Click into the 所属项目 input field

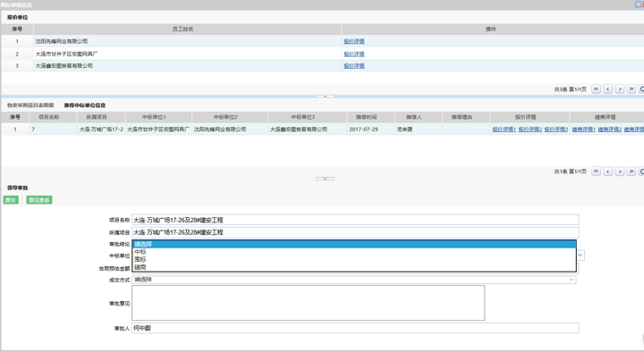355,232
